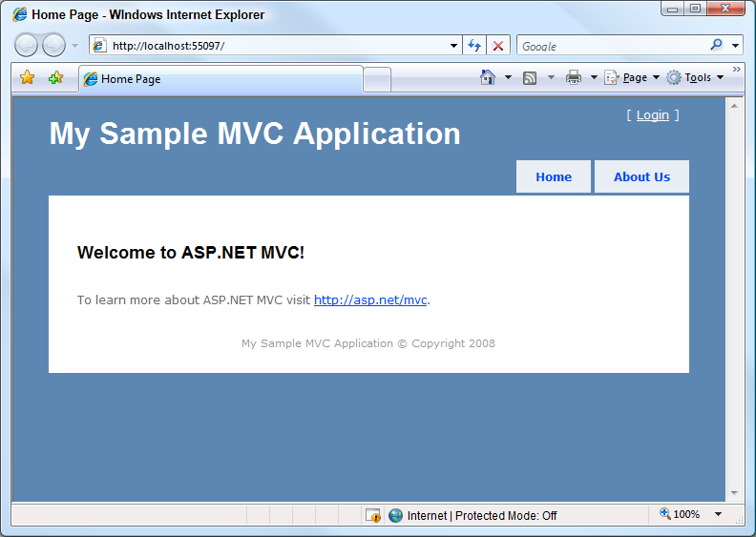Click the Login link
This screenshot has height=537, width=756.
click(x=653, y=115)
